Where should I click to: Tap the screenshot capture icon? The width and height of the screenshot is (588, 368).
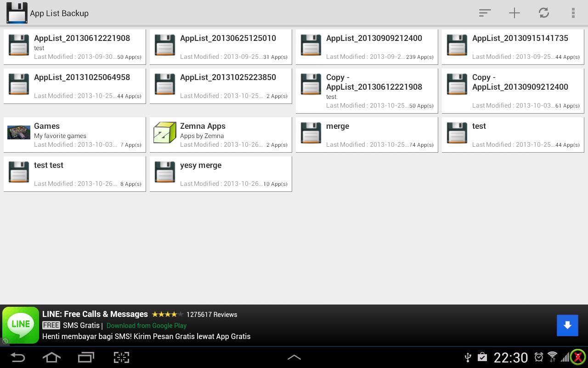(121, 357)
